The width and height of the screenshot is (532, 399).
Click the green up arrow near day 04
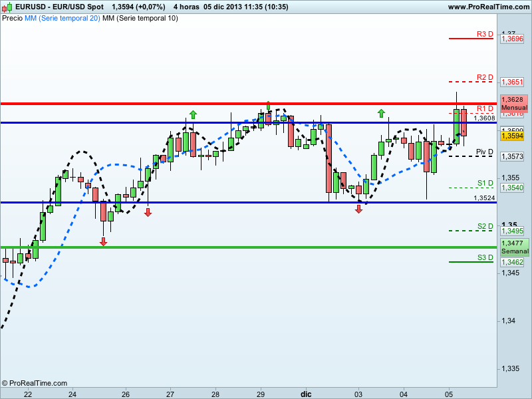coord(381,113)
